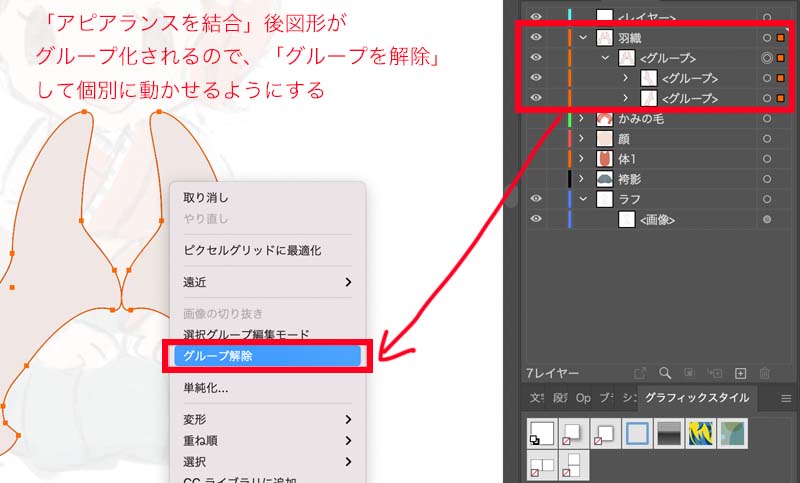800x483 pixels.
Task: Click the orange selection square on 羽織 row
Action: [x=781, y=38]
